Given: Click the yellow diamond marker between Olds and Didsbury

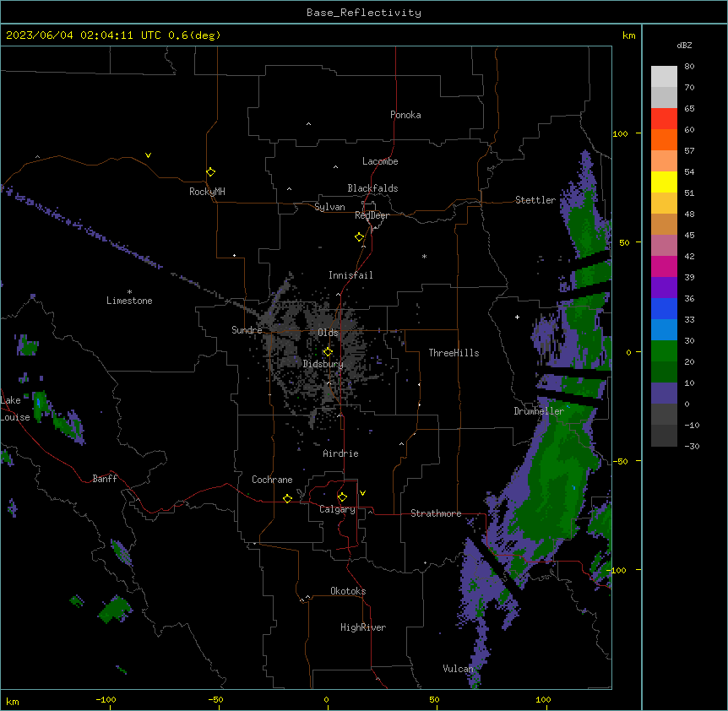Looking at the screenshot, I should (x=328, y=352).
